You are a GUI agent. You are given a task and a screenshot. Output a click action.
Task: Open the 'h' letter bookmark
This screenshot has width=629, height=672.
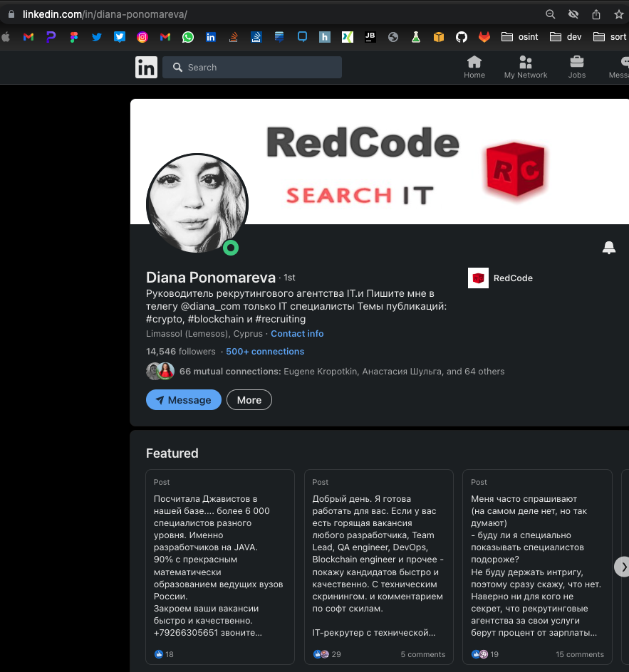325,37
